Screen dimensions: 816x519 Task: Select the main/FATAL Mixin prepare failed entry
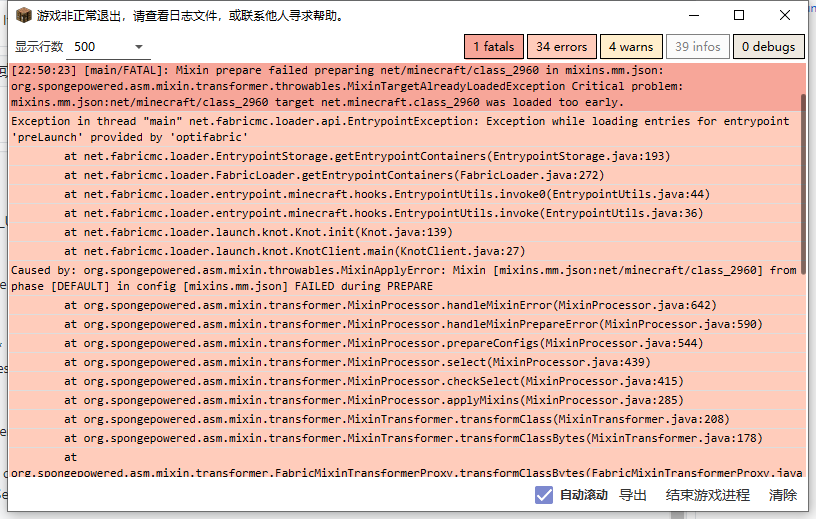pos(405,87)
